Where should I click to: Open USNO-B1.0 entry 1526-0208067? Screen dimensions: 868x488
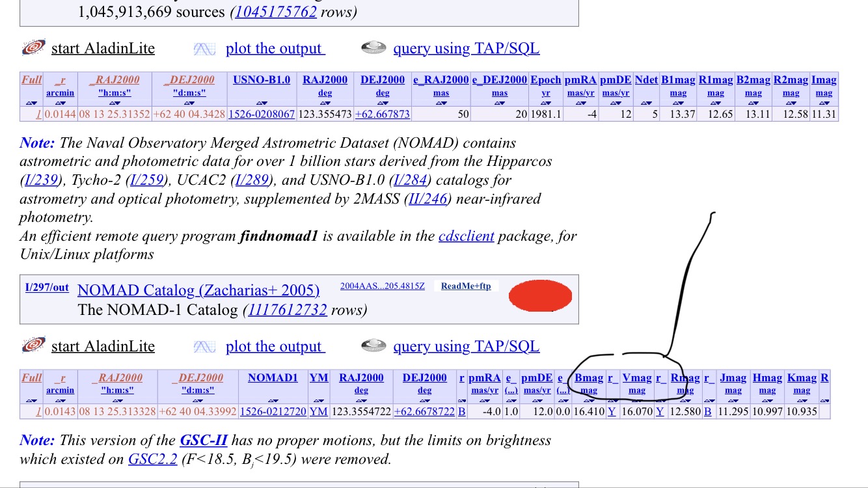tap(262, 115)
